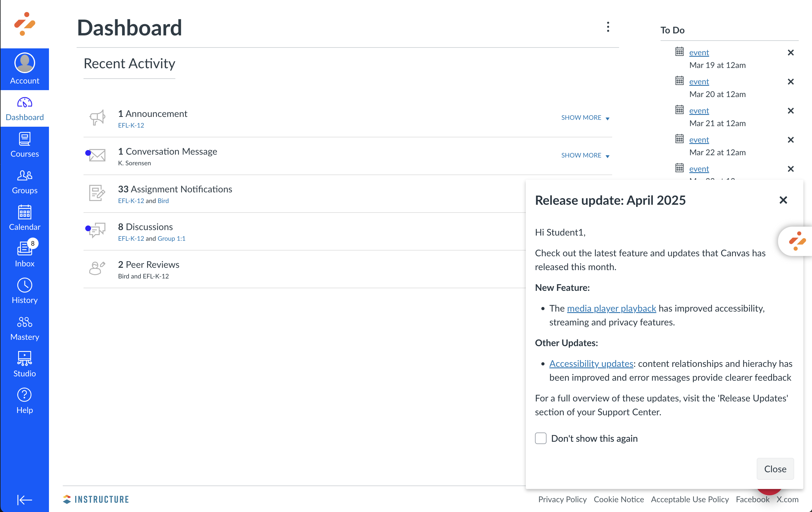Open Studio from the sidebar

(x=24, y=365)
